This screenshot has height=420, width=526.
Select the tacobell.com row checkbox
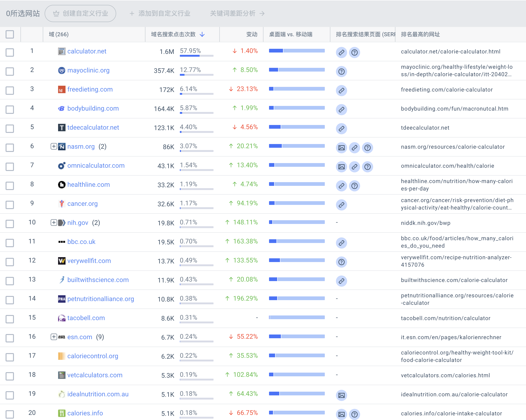click(10, 318)
